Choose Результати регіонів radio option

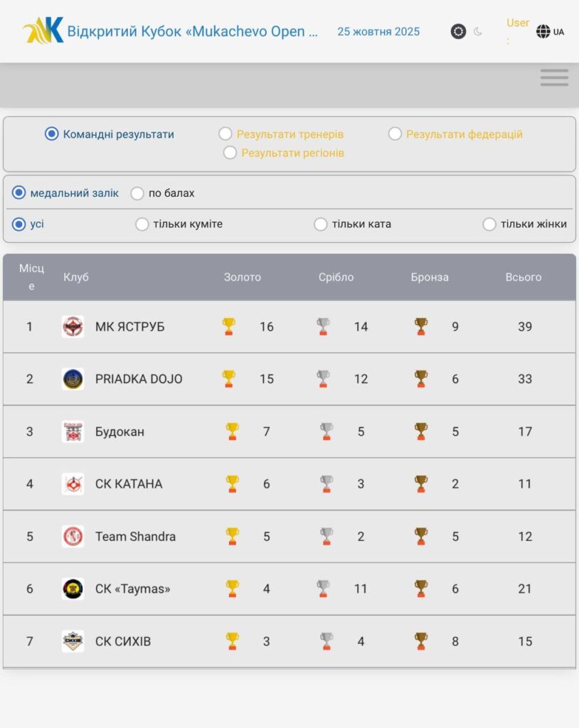tap(230, 152)
